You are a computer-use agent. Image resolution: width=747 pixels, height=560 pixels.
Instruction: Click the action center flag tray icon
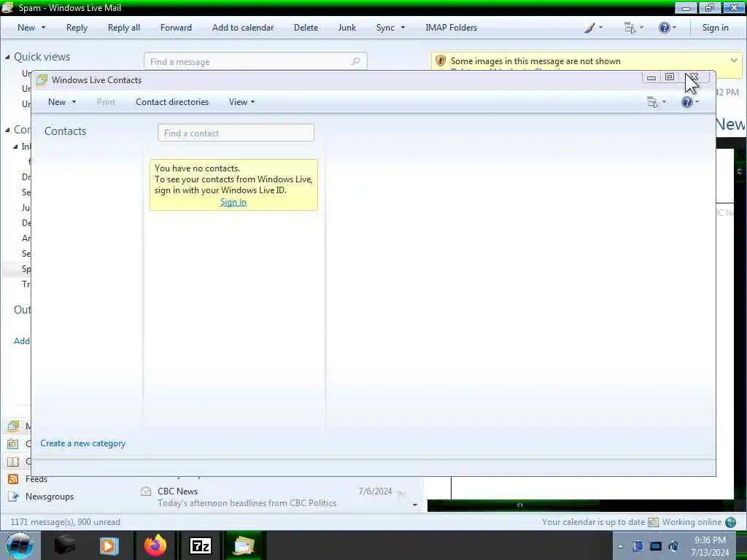[638, 546]
